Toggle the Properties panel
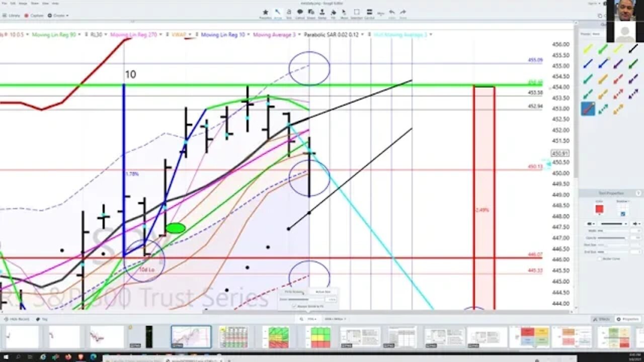 pyautogui.click(x=628, y=319)
